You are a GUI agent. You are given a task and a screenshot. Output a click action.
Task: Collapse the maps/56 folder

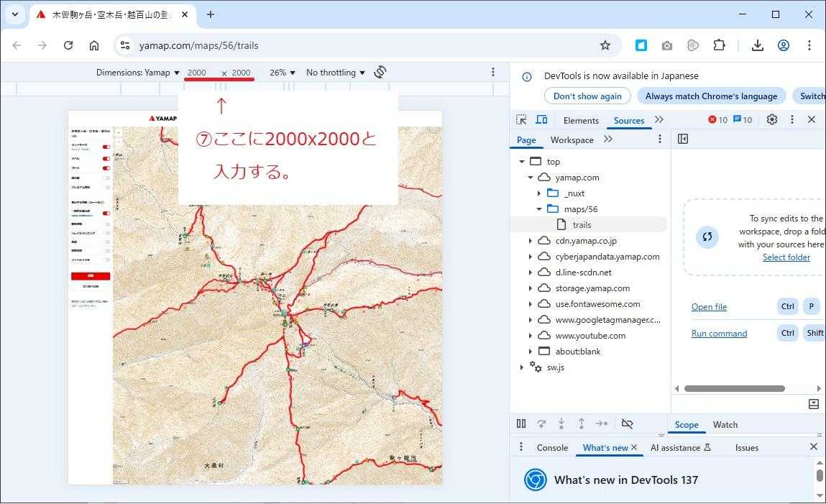click(539, 209)
